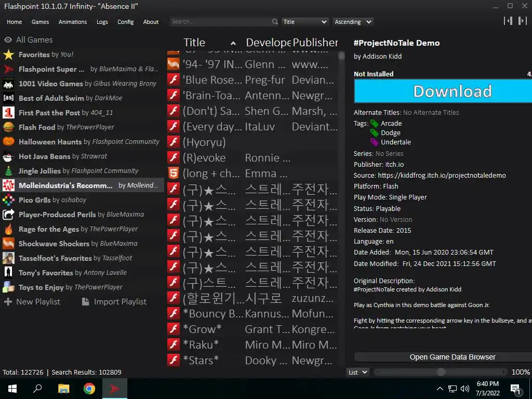
Task: Click the kiddfrog.itch.io source URL
Action: (442, 176)
